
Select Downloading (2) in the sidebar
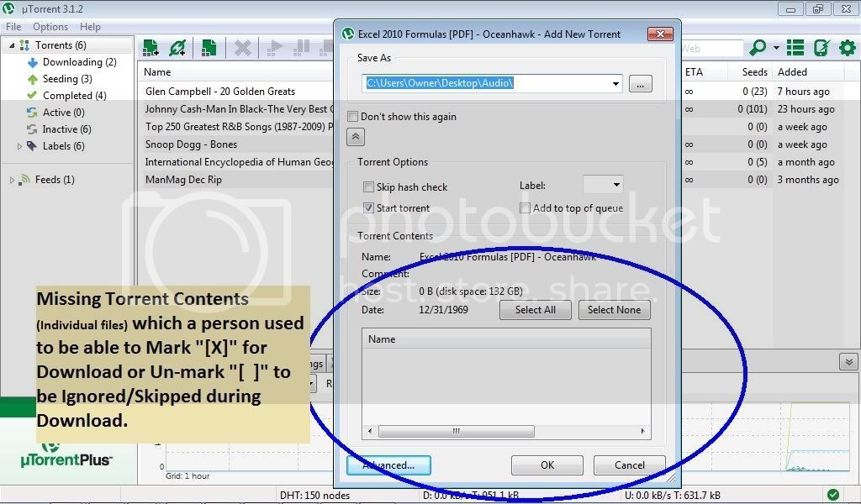coord(80,62)
